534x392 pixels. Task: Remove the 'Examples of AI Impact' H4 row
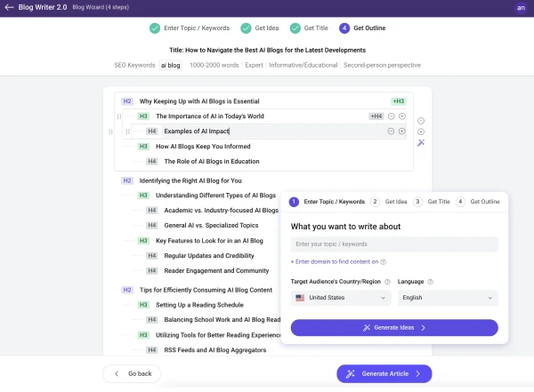390,132
